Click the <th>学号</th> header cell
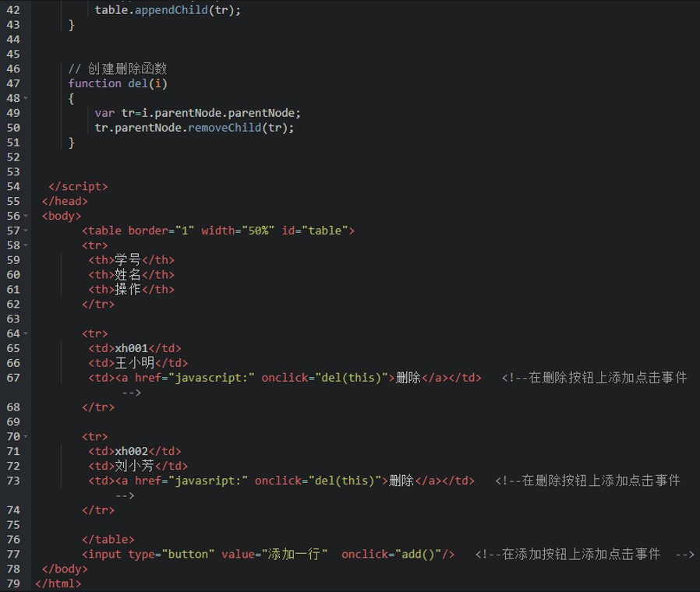700x592 pixels. (x=131, y=260)
